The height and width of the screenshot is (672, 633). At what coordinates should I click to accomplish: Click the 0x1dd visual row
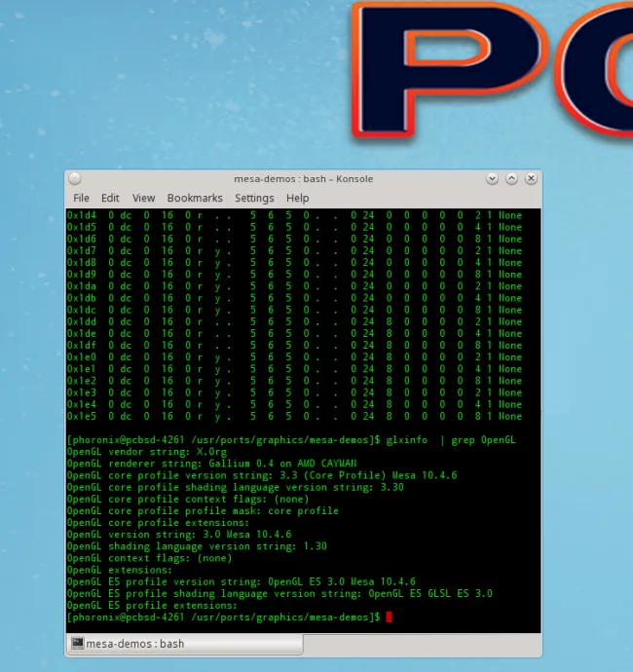pyautogui.click(x=294, y=321)
